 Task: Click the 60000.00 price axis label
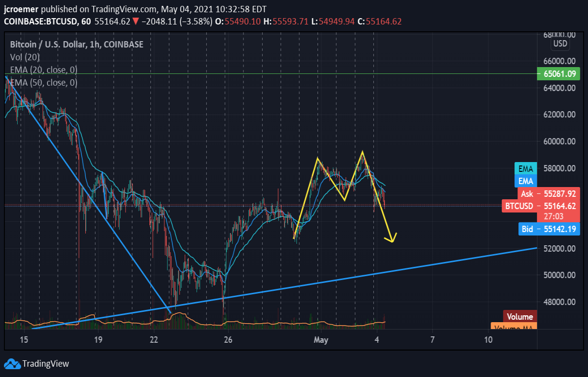559,141
